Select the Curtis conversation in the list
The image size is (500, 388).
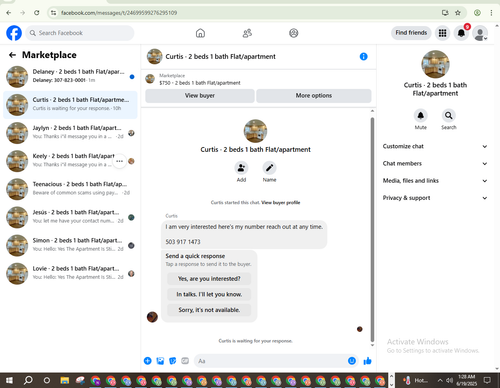tap(70, 105)
